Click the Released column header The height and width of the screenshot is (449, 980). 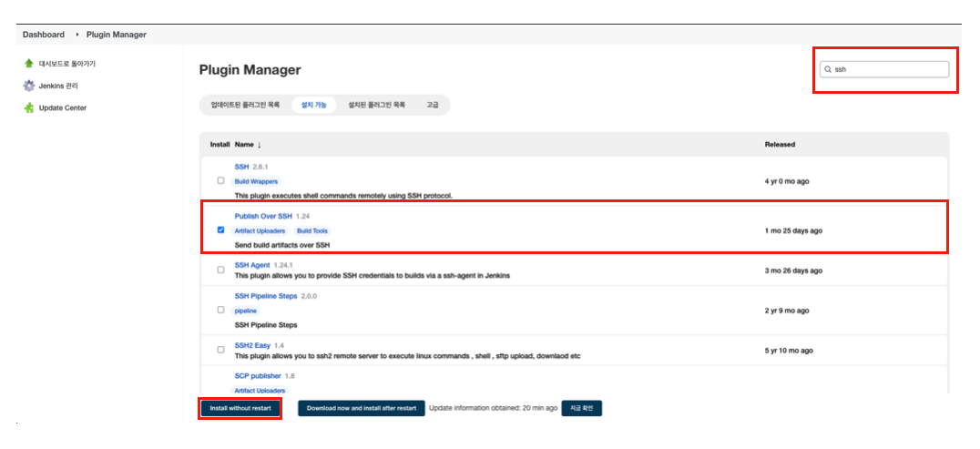[780, 145]
